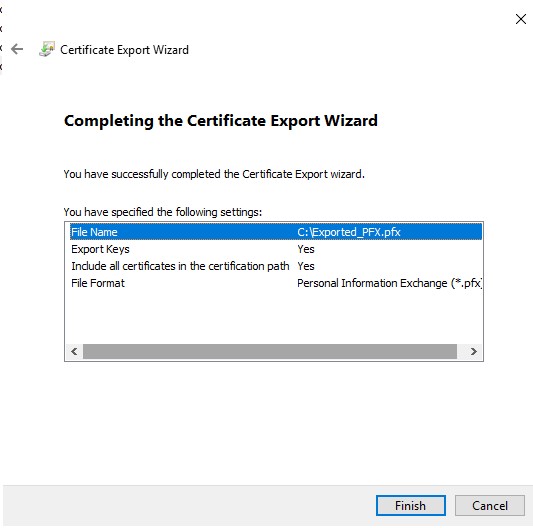The image size is (533, 528).
Task: Click the left arrow of the horizontal scrollbar
Action: coord(74,351)
